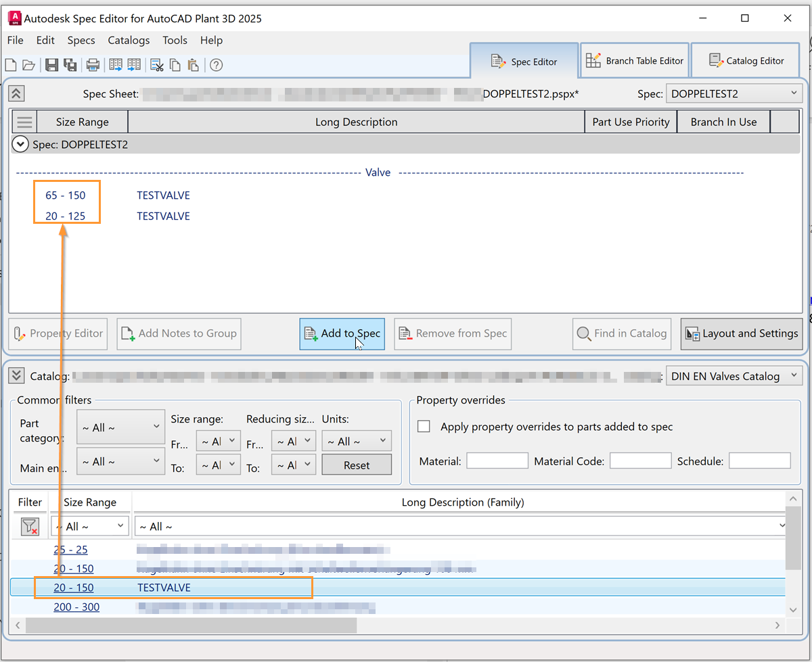Open the Specs menu
This screenshot has width=812, height=662.
[x=81, y=41]
